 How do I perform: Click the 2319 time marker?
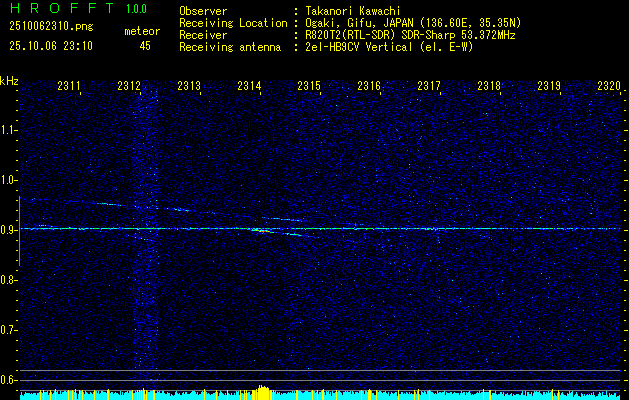[549, 86]
